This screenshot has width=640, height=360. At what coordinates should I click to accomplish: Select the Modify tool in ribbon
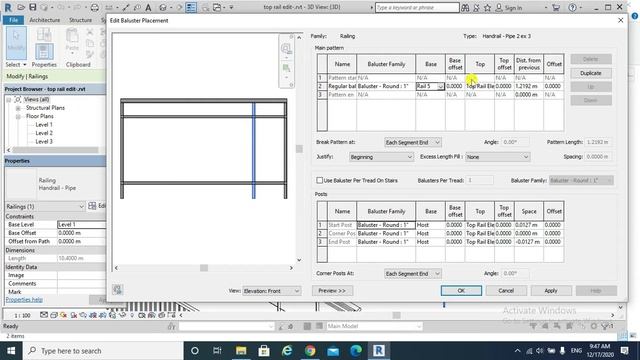tap(16, 43)
